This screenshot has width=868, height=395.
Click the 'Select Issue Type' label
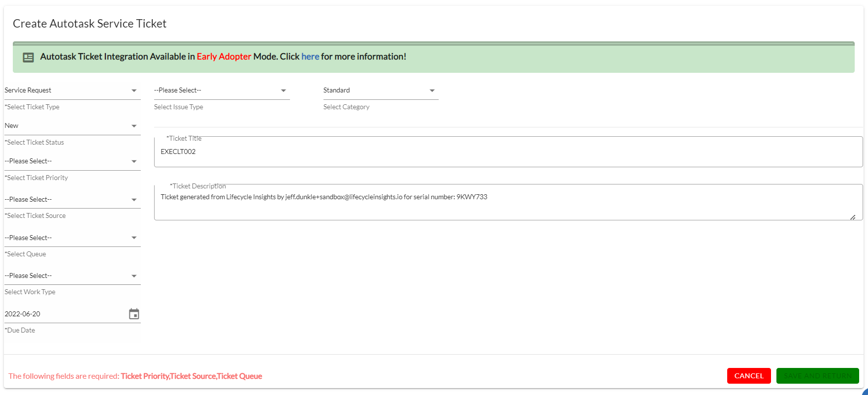(x=178, y=107)
